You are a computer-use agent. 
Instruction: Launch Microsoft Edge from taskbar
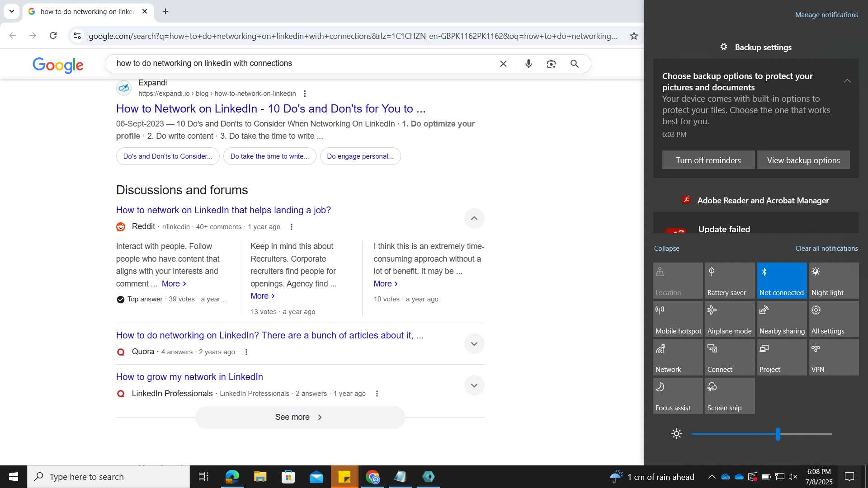point(232,477)
